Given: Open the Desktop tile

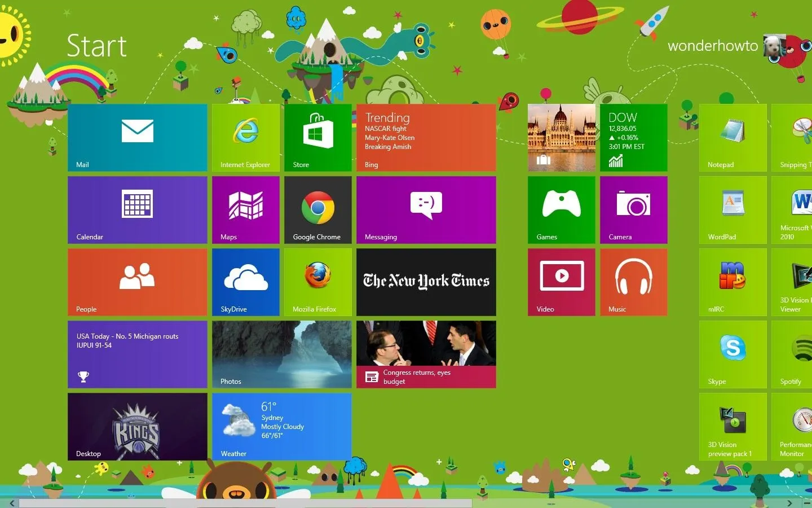Looking at the screenshot, I should (x=138, y=427).
